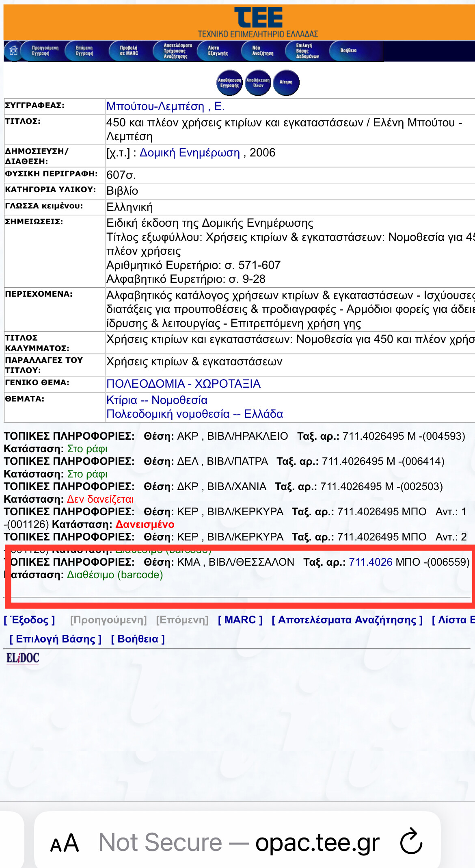
Task: Go to the home page icon
Action: coord(13,51)
